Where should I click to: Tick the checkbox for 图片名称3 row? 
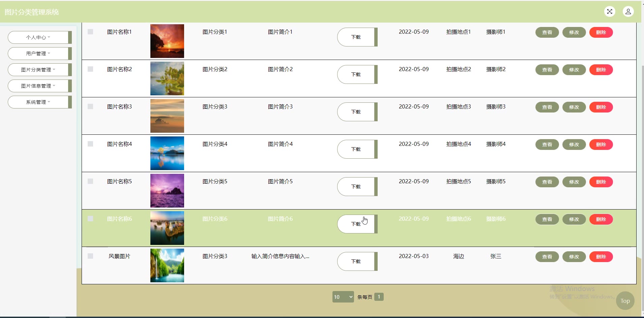(90, 106)
